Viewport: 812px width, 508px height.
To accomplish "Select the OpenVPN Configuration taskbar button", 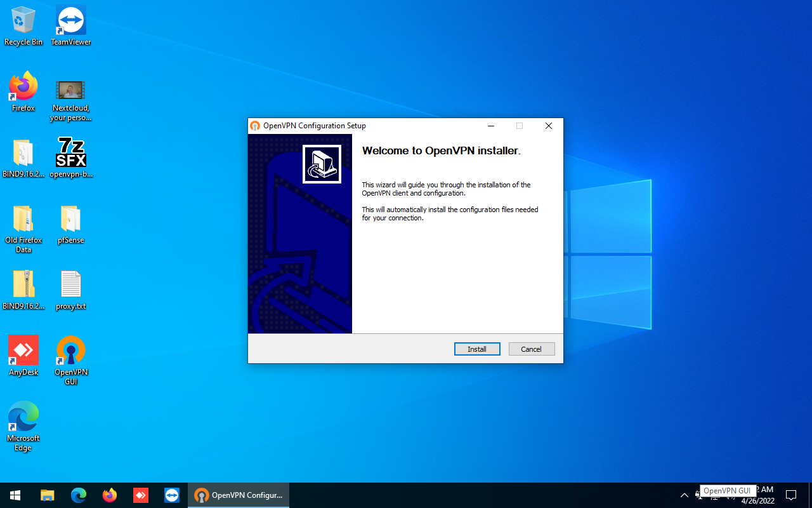I will 238,495.
